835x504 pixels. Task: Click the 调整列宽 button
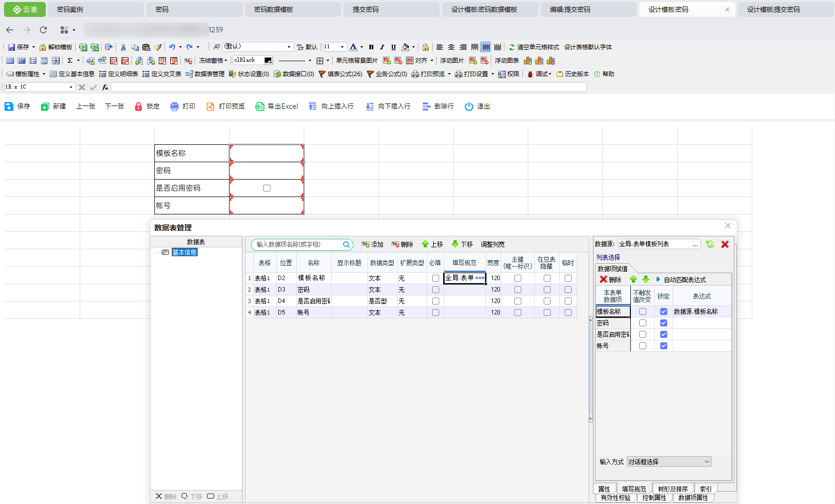pyautogui.click(x=492, y=244)
